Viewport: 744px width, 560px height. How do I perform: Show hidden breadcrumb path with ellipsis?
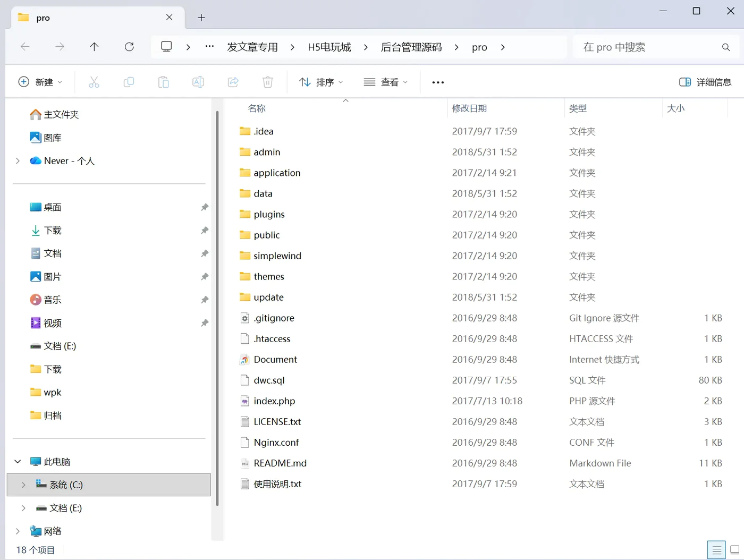(x=210, y=47)
